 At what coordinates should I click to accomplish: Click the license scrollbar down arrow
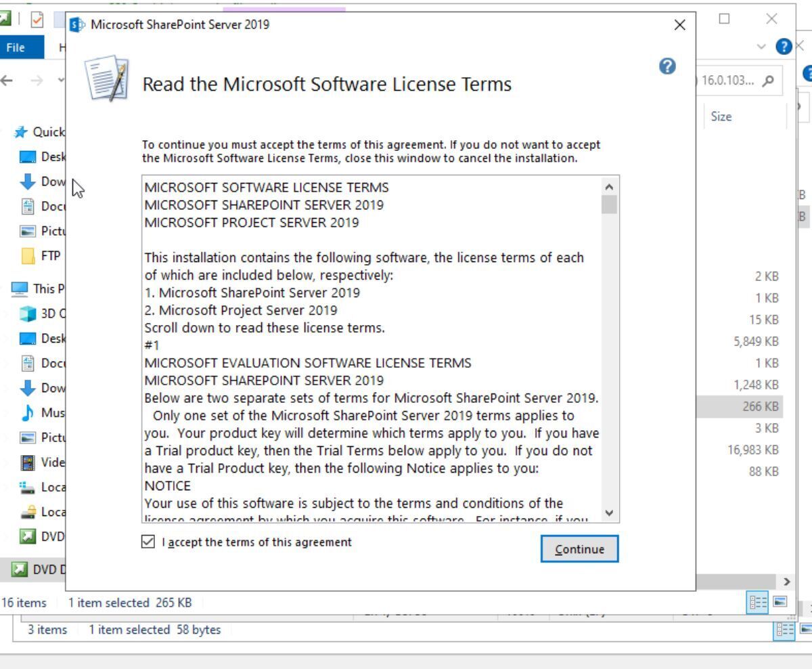[609, 513]
